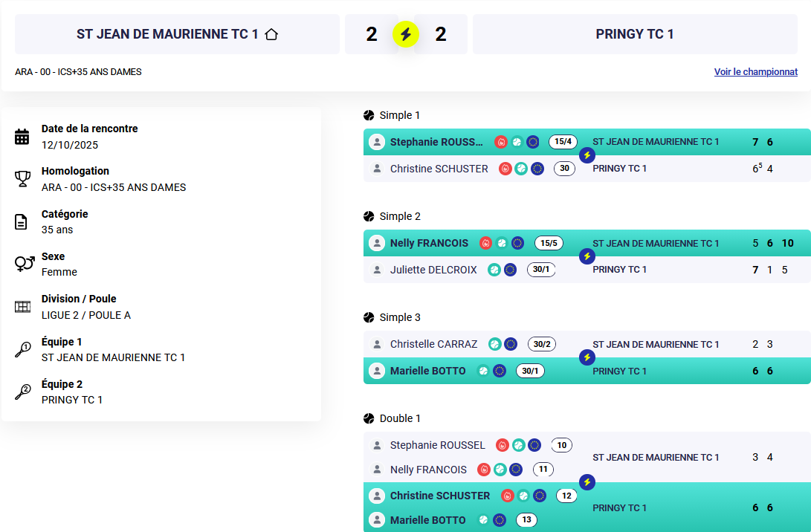Screen dimensions: 811x532
Task: Click the lightning icon in Double 1 match
Action: (x=587, y=482)
